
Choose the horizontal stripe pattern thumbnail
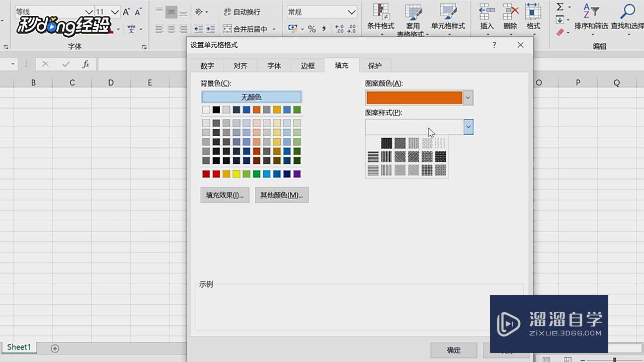373,157
